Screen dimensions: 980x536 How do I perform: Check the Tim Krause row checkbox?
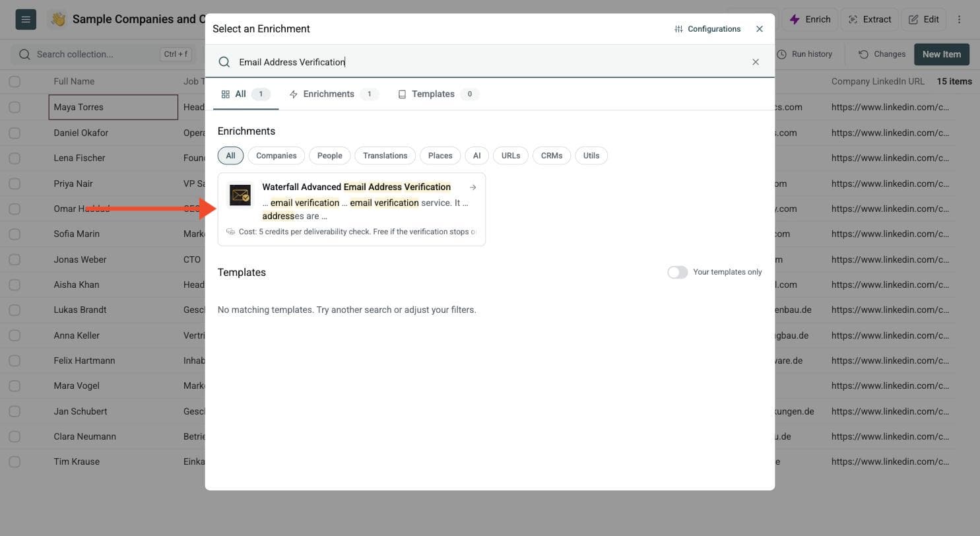[x=15, y=462]
